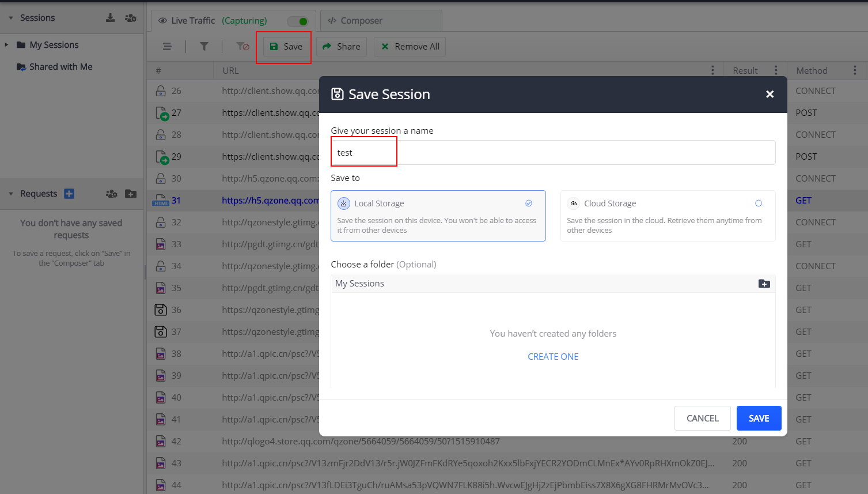868x494 pixels.
Task: Click the import sessions download icon
Action: [110, 18]
